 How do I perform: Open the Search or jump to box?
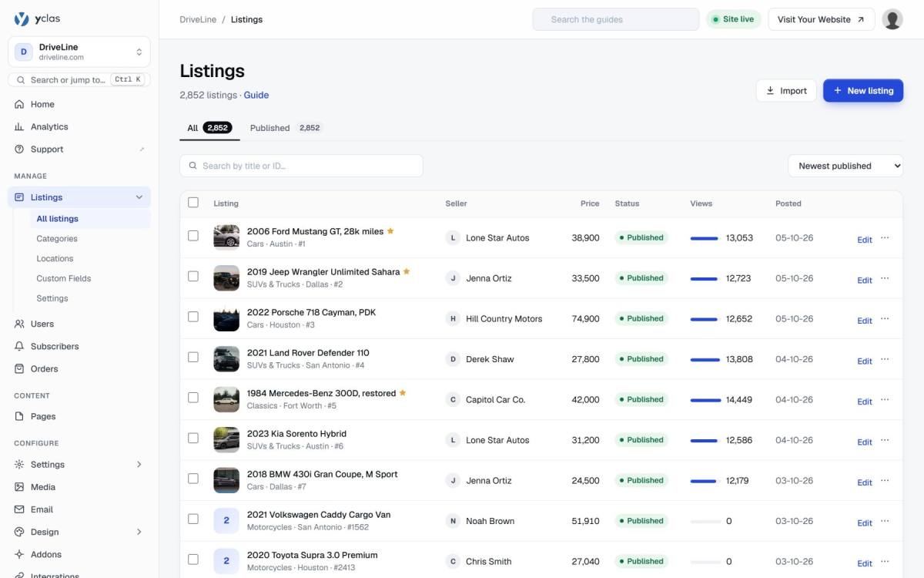(79, 79)
